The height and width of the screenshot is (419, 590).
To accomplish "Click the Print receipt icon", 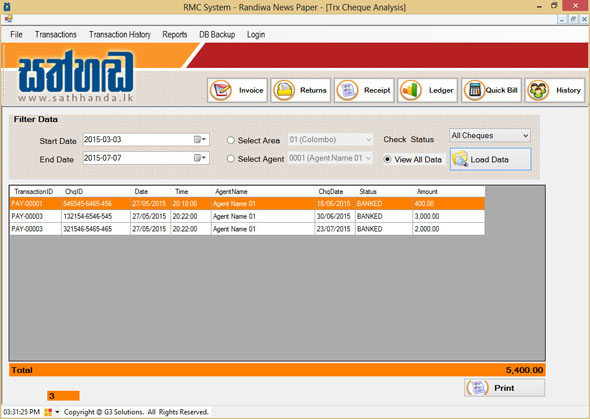I will (477, 387).
